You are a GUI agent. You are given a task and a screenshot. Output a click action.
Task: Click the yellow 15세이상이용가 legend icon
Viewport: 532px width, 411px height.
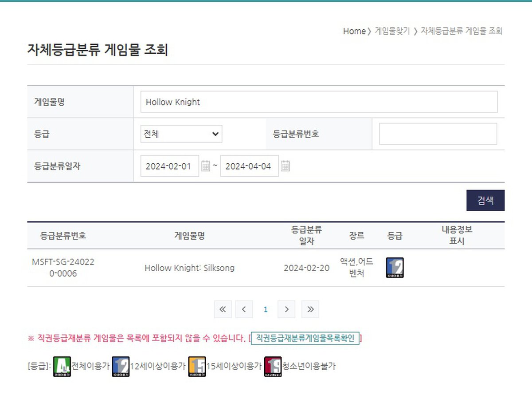tap(197, 367)
